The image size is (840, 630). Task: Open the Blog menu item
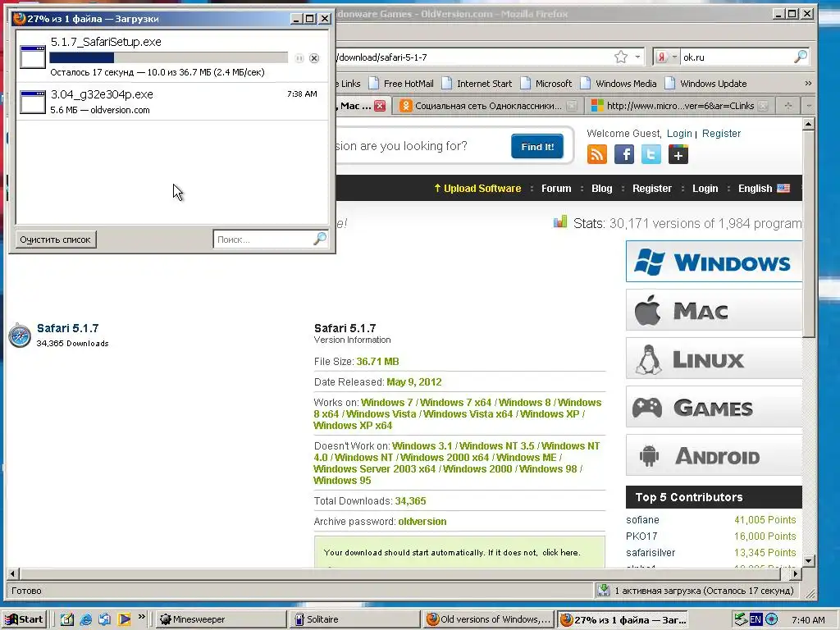point(601,189)
